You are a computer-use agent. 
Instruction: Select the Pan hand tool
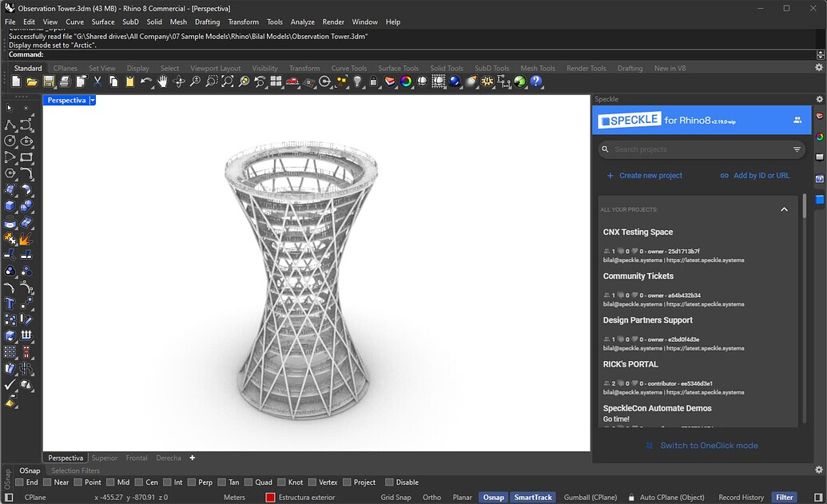pos(162,81)
